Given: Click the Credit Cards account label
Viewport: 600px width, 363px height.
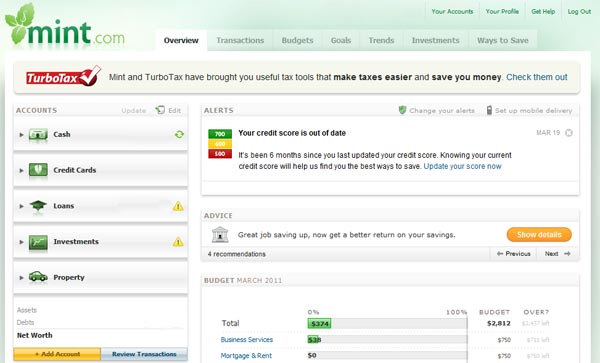Looking at the screenshot, I should [x=75, y=170].
